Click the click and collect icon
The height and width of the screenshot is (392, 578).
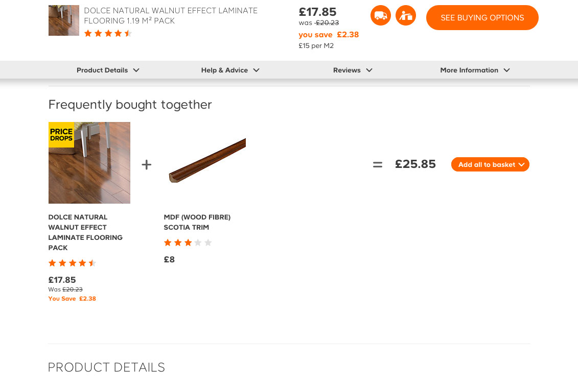[406, 15]
